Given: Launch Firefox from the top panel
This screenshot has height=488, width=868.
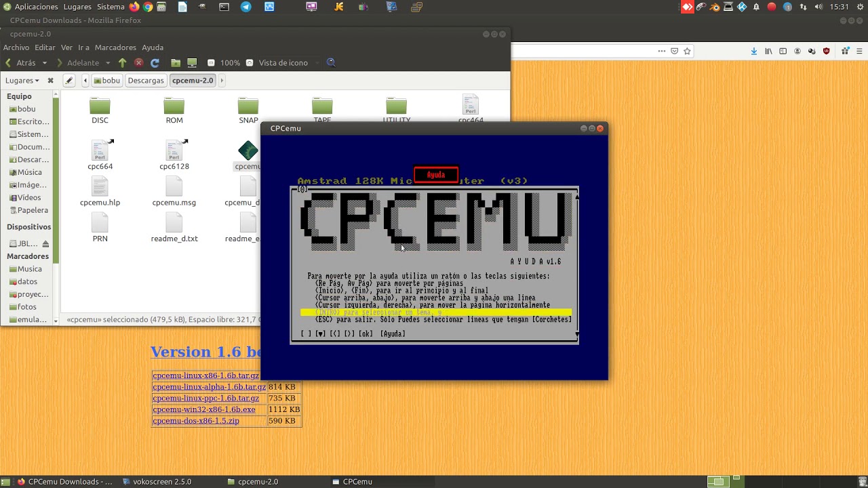Looking at the screenshot, I should (134, 7).
